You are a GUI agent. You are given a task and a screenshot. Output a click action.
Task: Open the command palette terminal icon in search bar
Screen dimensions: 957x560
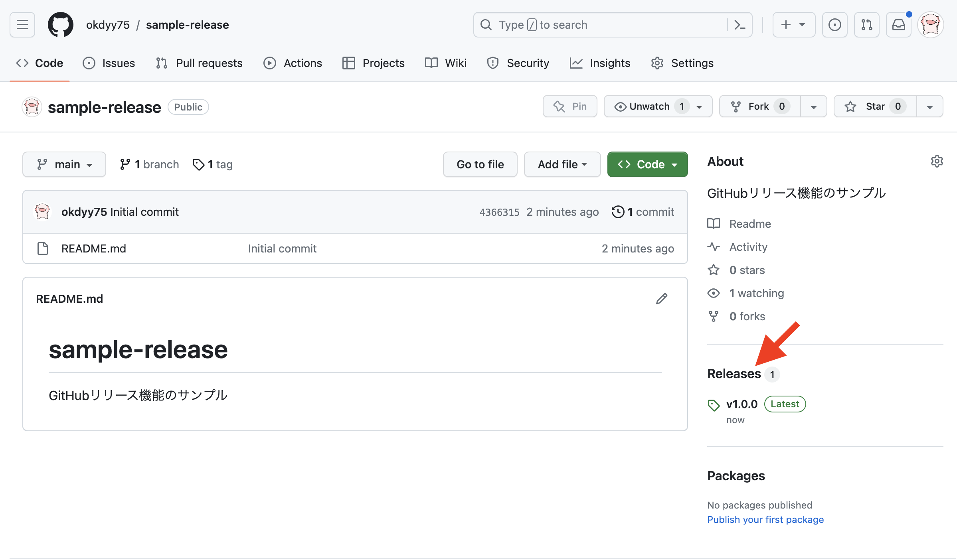tap(740, 24)
